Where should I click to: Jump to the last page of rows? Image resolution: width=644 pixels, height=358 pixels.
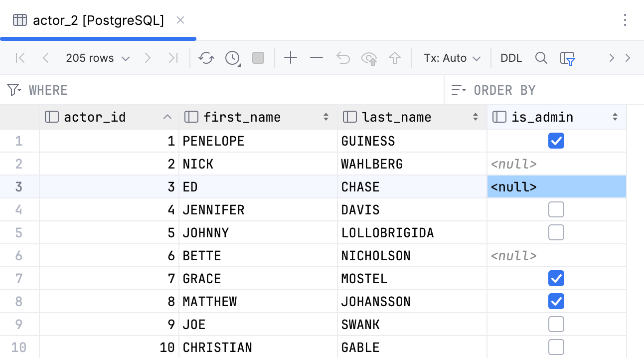[173, 58]
